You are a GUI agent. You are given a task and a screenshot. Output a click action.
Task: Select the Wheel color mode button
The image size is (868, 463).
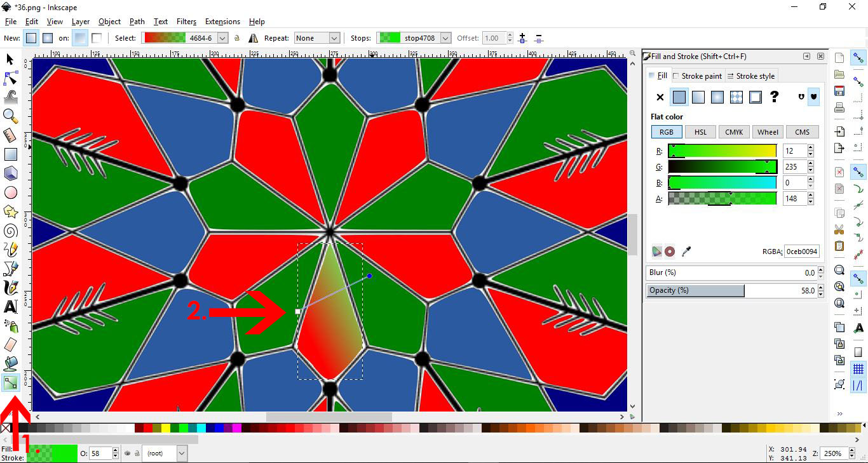tap(768, 132)
